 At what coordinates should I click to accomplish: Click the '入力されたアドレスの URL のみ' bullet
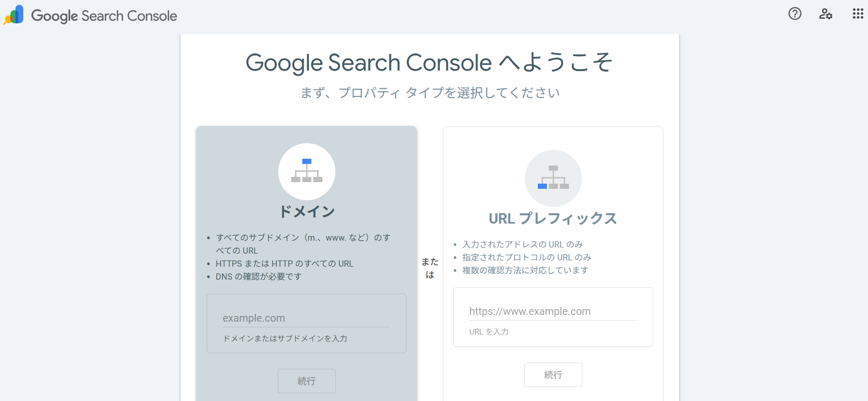[522, 244]
